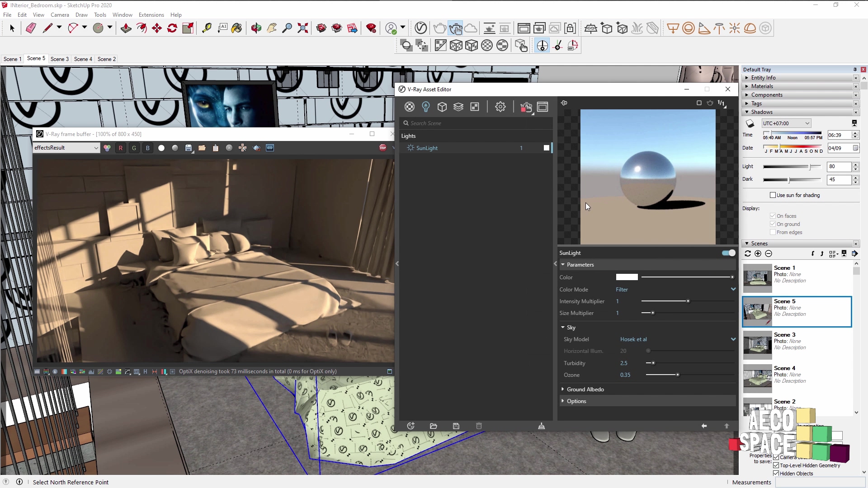Toggle SunLight on/off switch
868x488 pixels.
[x=729, y=253]
